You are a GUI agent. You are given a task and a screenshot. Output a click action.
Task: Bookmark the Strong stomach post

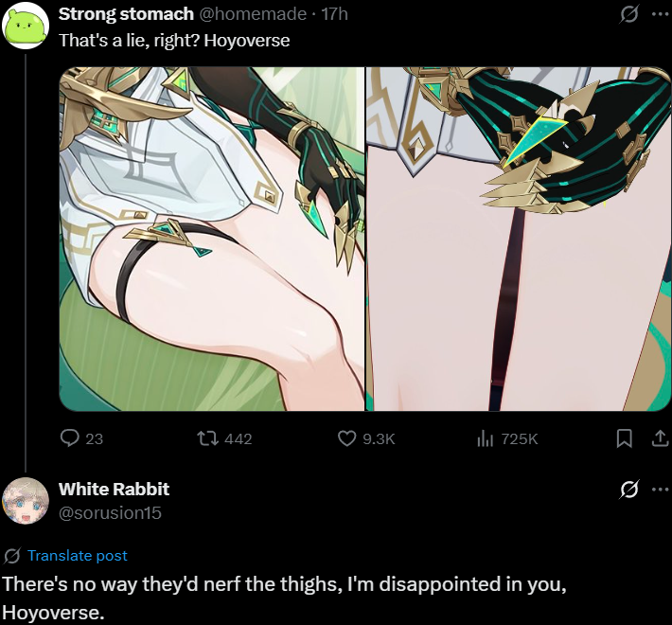(624, 438)
